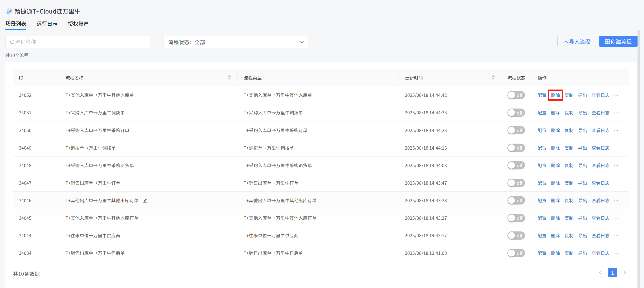The width and height of the screenshot is (644, 288).
Task: Click the edit pencil icon beside flow 34046
Action: click(145, 201)
